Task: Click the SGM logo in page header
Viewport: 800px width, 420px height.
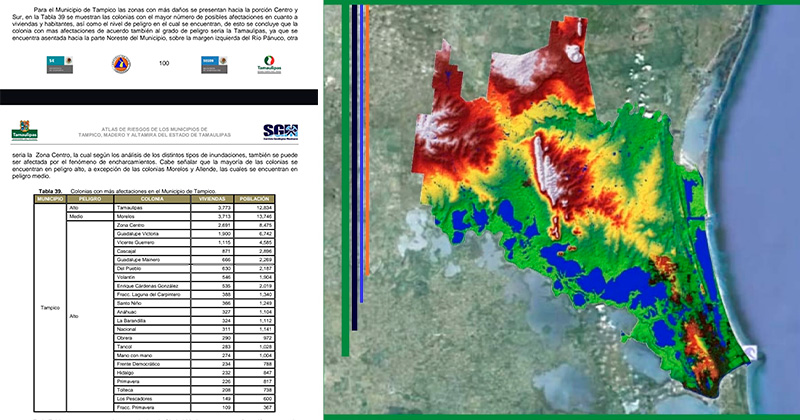Action: [279, 131]
